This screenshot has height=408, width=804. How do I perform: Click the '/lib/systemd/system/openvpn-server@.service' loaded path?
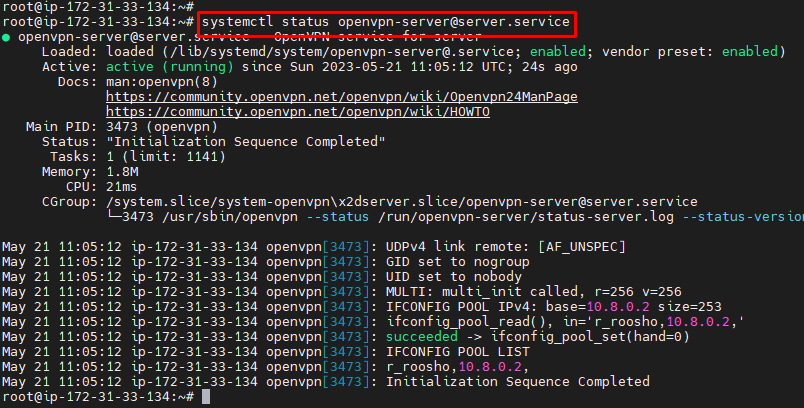click(x=341, y=51)
